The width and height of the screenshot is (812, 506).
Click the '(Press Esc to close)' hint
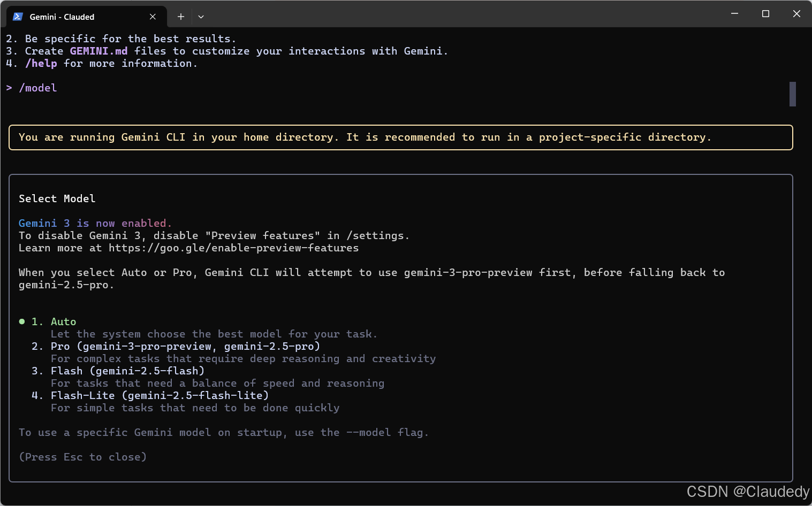tap(82, 457)
